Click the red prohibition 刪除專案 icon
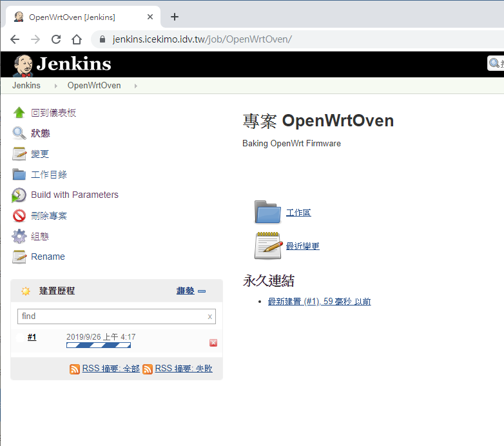This screenshot has height=446, width=504. click(x=19, y=216)
